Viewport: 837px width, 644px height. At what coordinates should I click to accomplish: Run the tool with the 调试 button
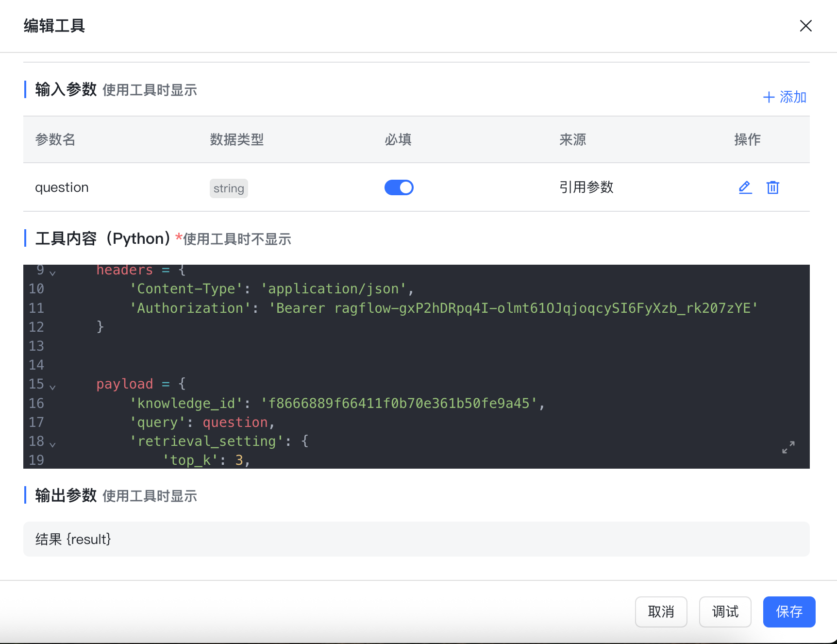tap(725, 612)
